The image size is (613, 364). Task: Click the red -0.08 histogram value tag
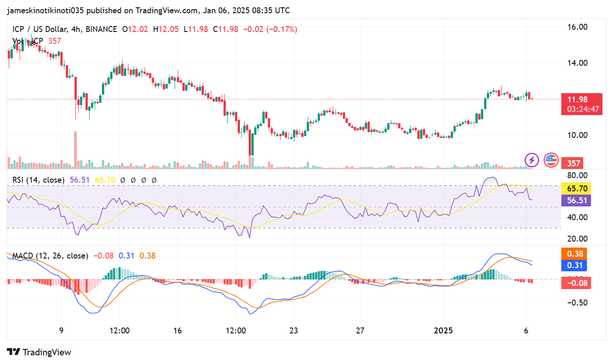[576, 283]
